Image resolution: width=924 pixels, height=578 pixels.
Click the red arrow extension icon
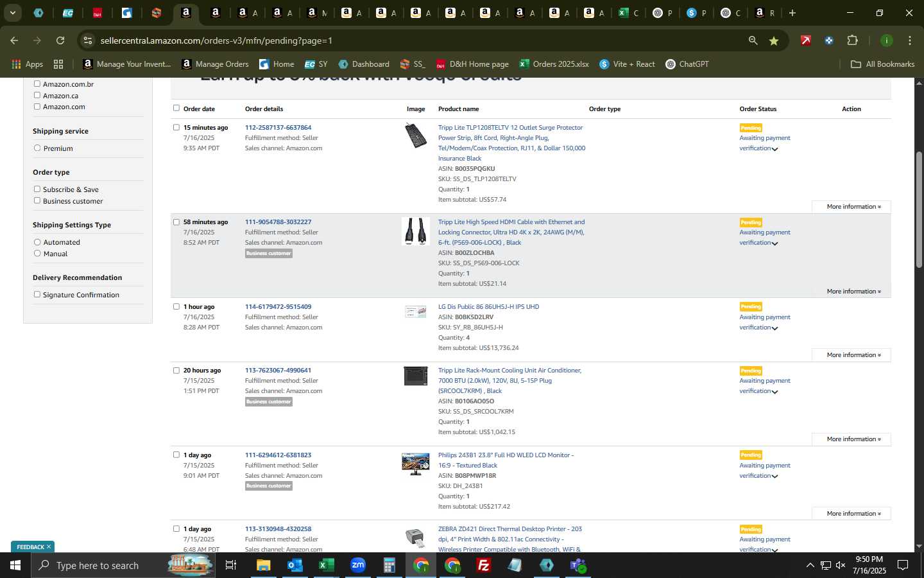click(805, 40)
